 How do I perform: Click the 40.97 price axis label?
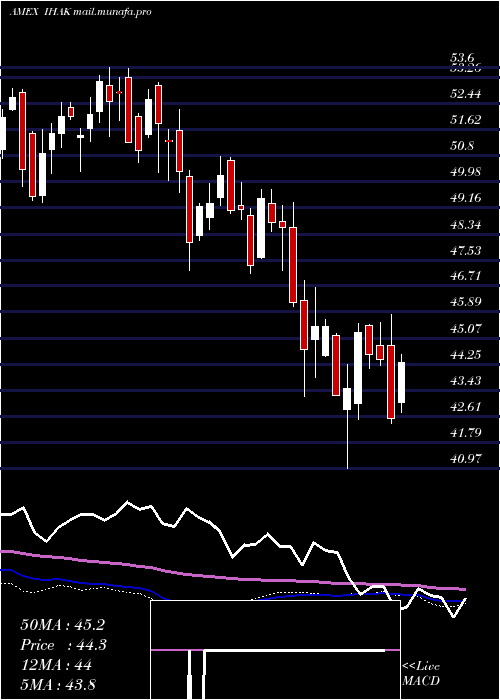coord(466,458)
